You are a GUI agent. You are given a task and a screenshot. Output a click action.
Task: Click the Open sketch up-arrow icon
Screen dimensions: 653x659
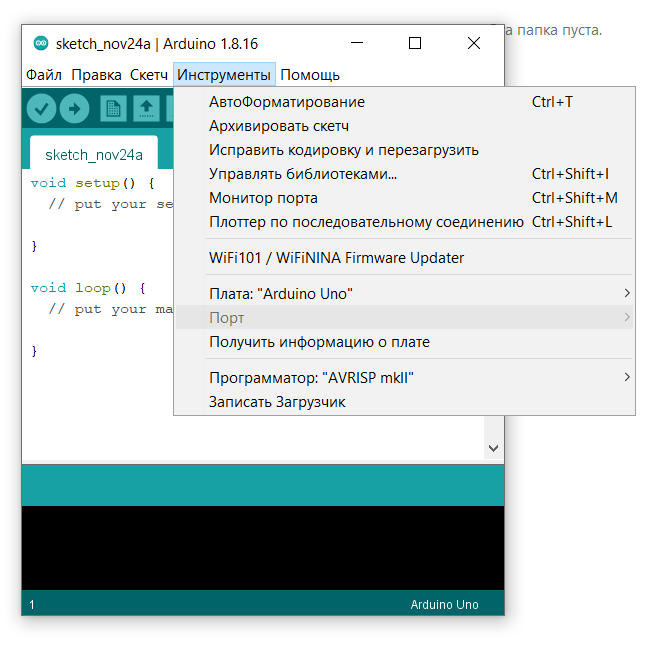(146, 109)
